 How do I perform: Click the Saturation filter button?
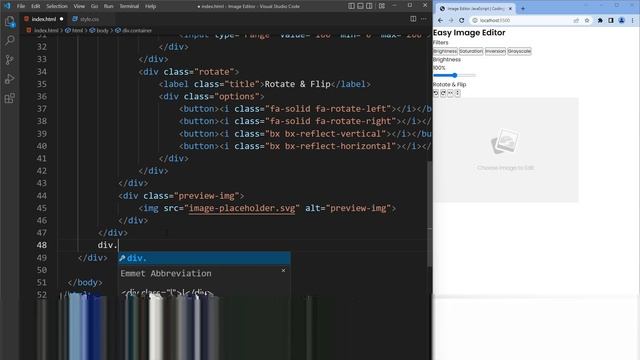[471, 51]
